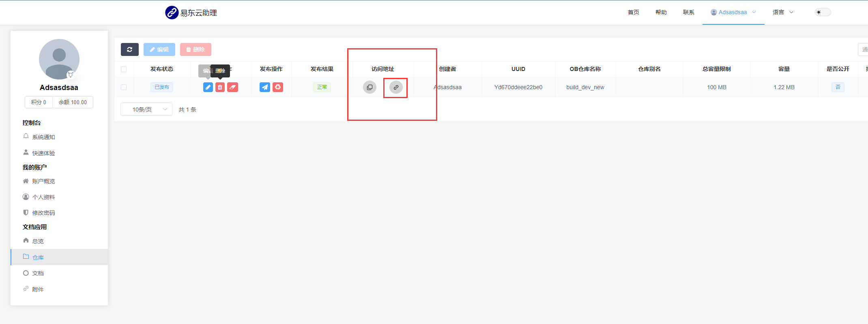The height and width of the screenshot is (324, 868).
Task: Click the blue paper plane publish icon
Action: click(264, 87)
